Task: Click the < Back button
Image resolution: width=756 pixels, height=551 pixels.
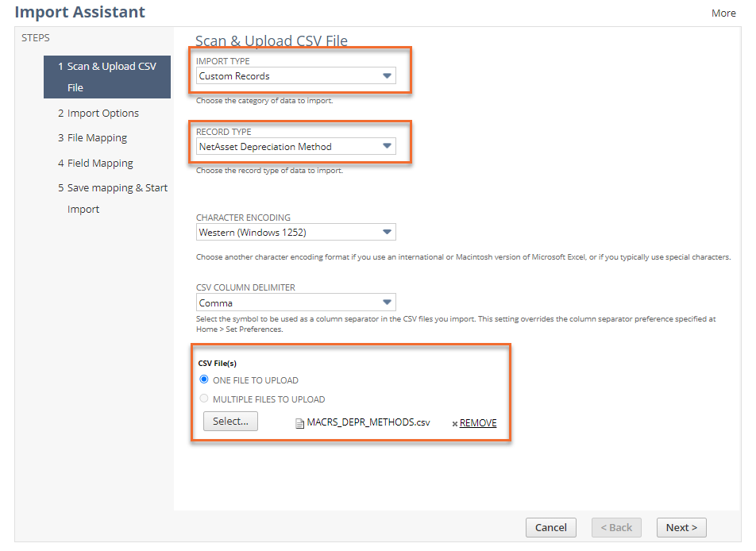Action: pyautogui.click(x=615, y=527)
